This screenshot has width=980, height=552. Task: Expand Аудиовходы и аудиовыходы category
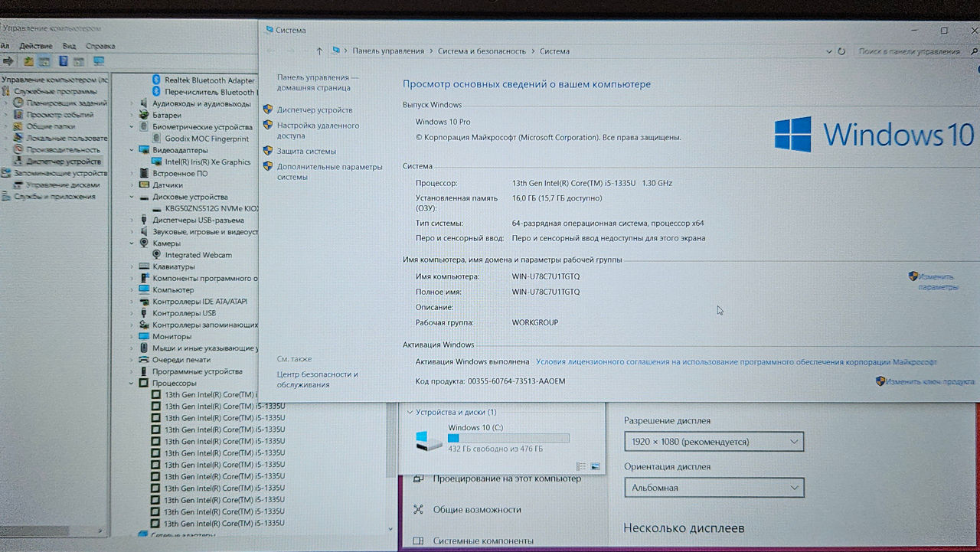click(x=132, y=103)
